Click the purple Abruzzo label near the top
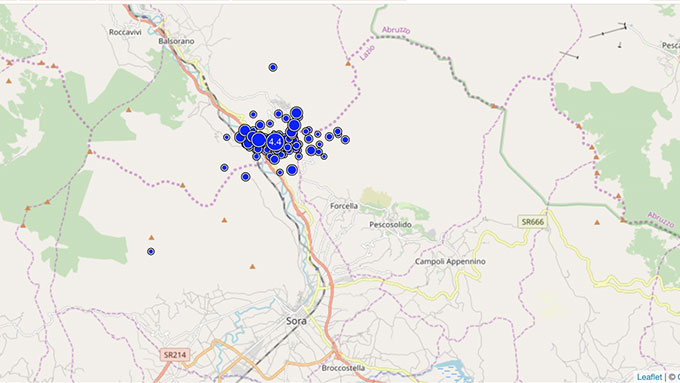680x383 pixels. [x=396, y=30]
